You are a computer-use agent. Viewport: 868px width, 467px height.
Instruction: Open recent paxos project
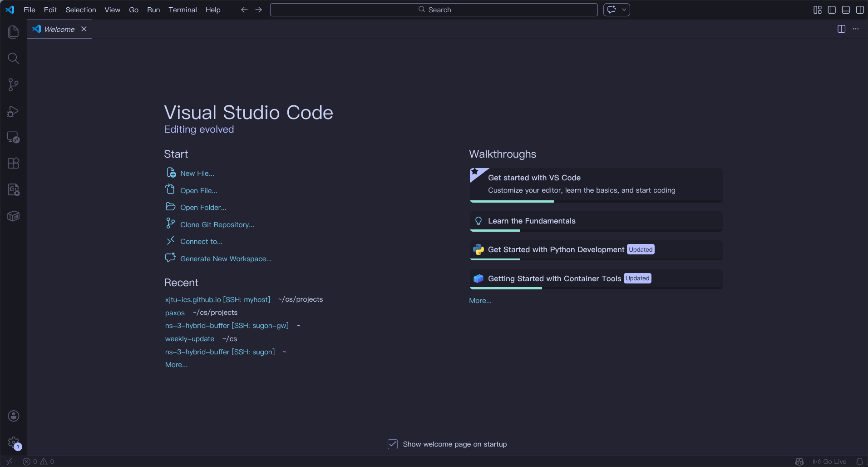[x=175, y=313]
